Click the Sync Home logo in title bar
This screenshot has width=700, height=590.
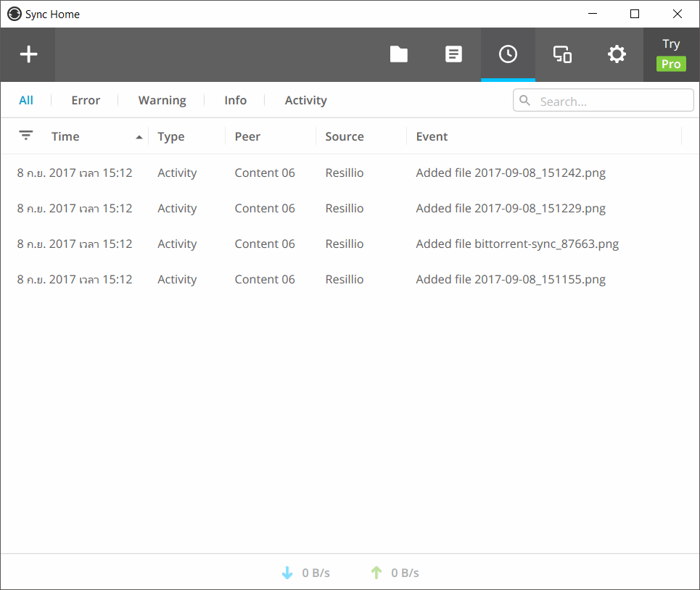tap(14, 14)
